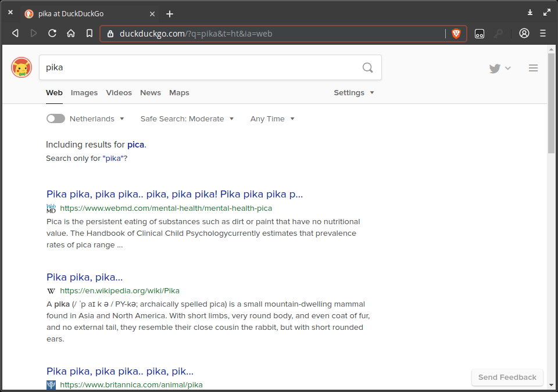This screenshot has width=558, height=392.
Task: Click the Twitter bird icon
Action: (495, 69)
